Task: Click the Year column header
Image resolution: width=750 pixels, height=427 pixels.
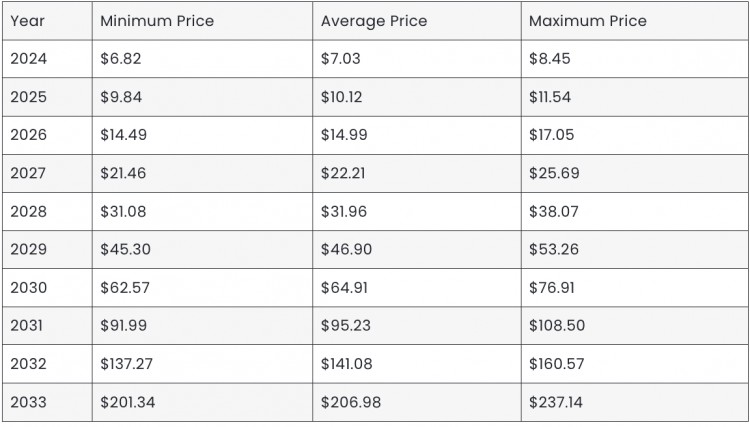Action: click(47, 21)
